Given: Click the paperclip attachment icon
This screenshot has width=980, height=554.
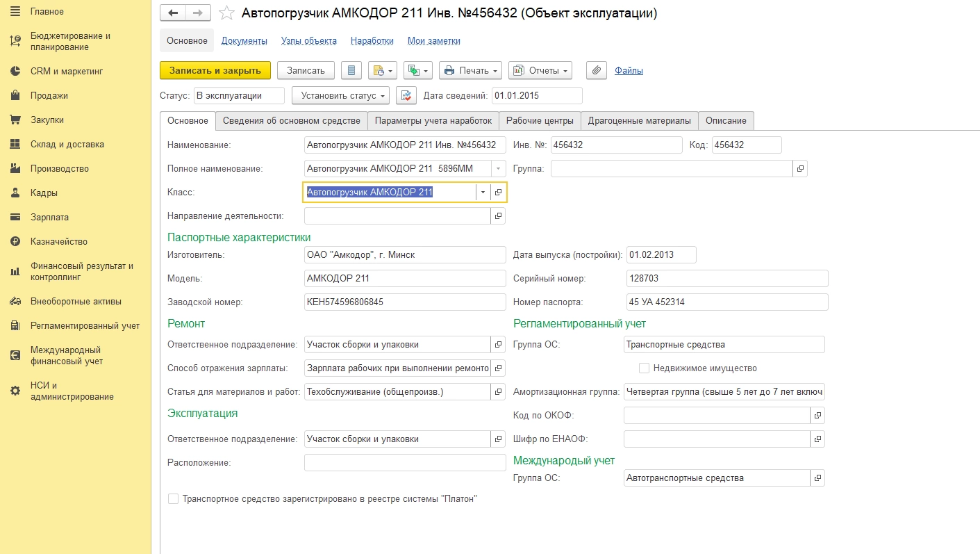Looking at the screenshot, I should (x=597, y=70).
